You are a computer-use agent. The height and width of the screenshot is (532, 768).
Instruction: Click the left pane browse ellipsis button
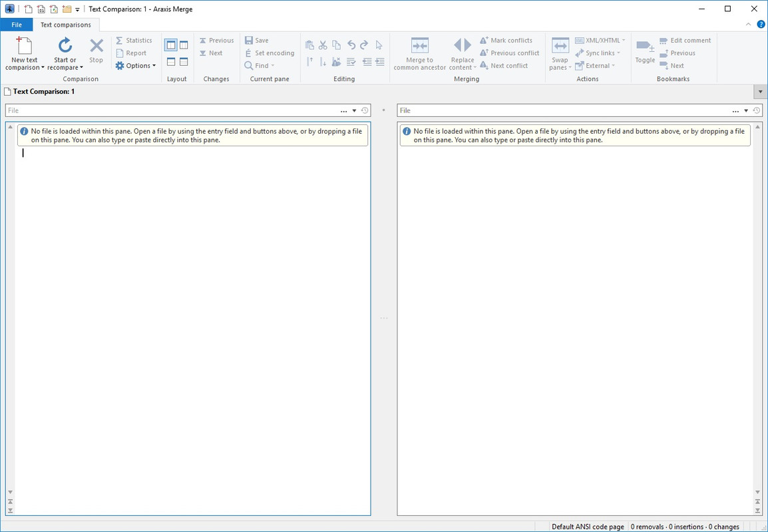click(344, 111)
